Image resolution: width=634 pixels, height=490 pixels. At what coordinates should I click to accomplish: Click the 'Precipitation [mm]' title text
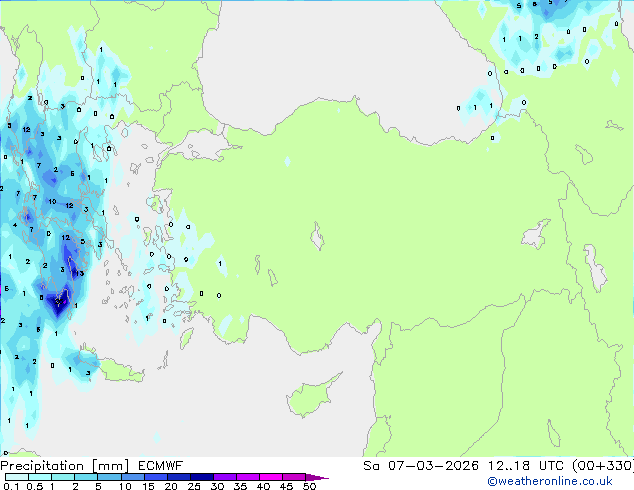pyautogui.click(x=64, y=466)
